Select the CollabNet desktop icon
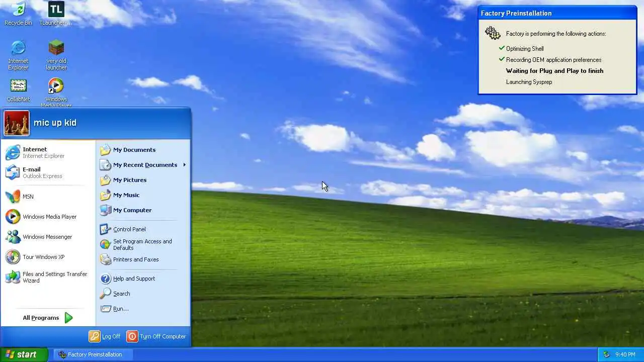Screen dimensions: 644x362 pyautogui.click(x=18, y=90)
